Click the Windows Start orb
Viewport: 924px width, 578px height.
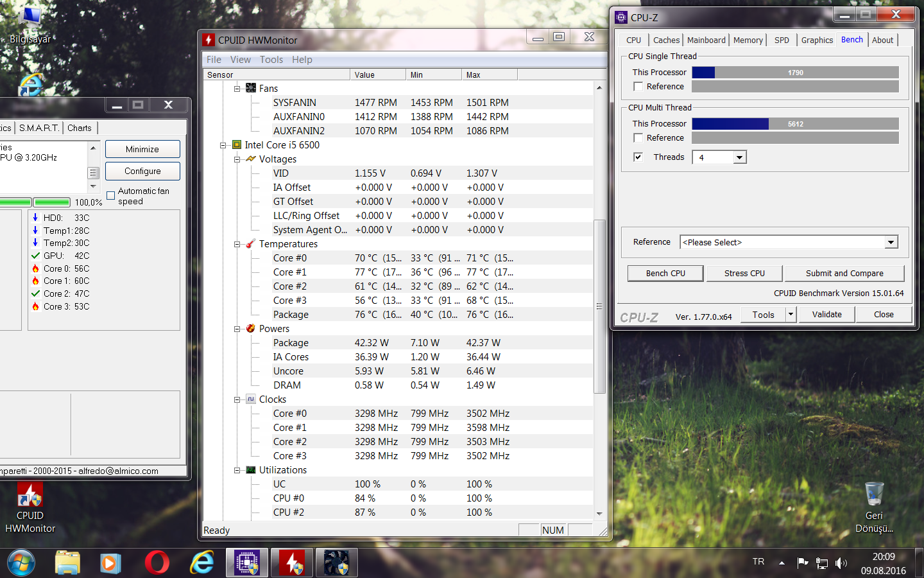click(21, 563)
